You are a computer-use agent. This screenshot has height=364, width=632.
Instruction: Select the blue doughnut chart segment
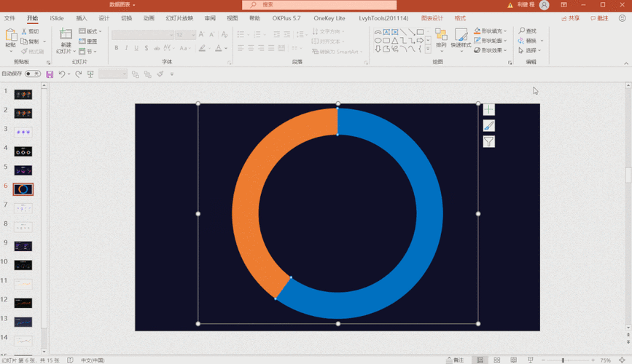click(429, 213)
